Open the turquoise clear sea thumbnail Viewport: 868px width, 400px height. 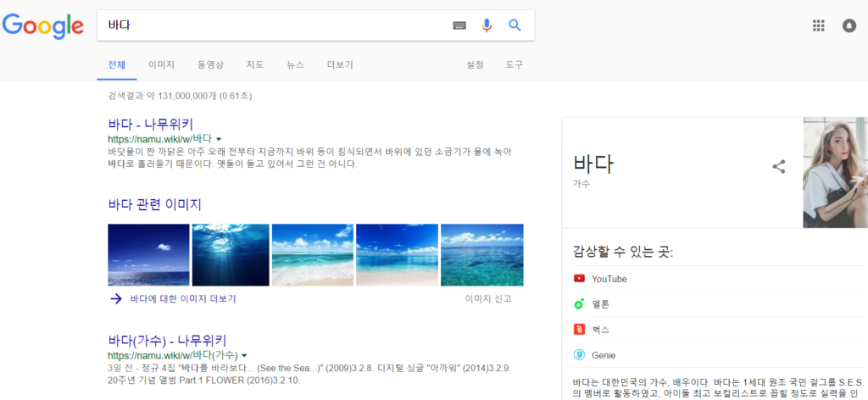point(482,254)
